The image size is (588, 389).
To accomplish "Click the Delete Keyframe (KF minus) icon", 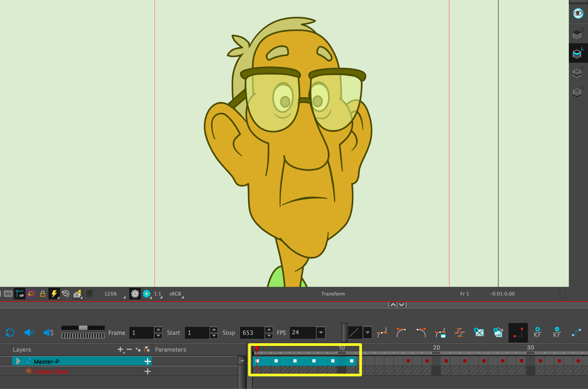I will (x=557, y=332).
